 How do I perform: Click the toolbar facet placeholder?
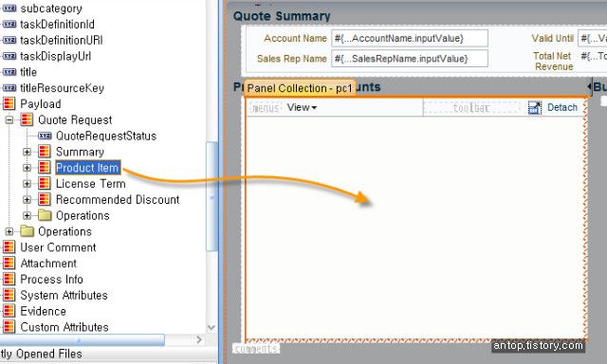tap(472, 107)
